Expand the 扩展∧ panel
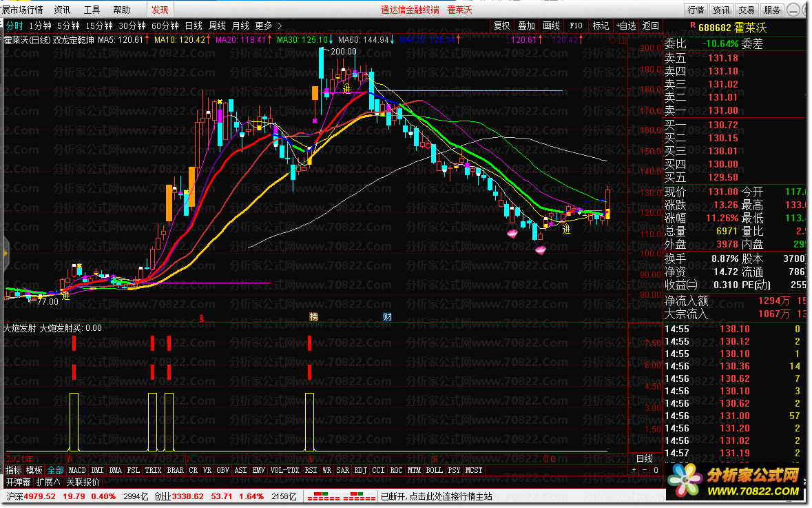This screenshot has height=508, width=812. pyautogui.click(x=48, y=482)
